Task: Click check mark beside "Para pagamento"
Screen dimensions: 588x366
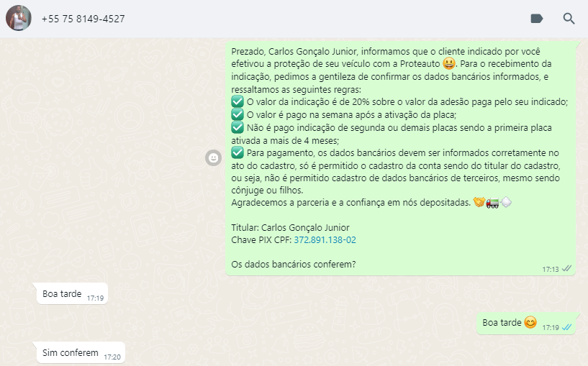Action: click(x=238, y=152)
